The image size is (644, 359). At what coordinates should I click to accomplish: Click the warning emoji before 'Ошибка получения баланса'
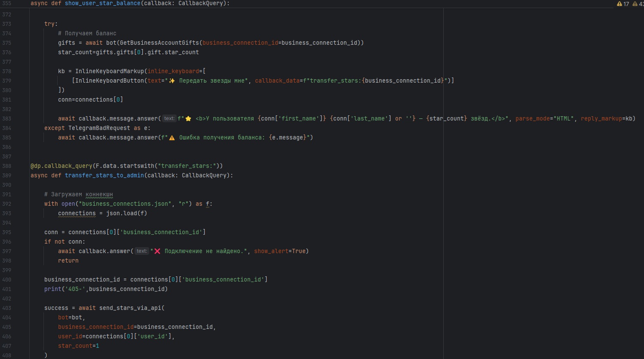[172, 138]
